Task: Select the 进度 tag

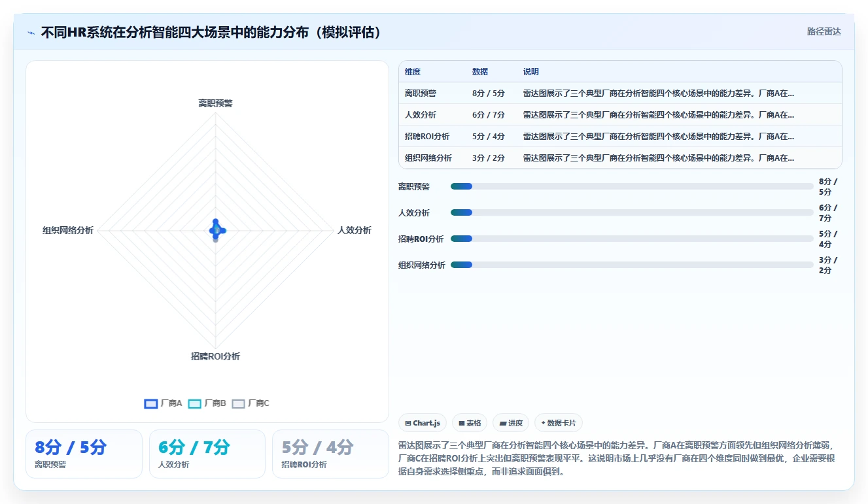Action: click(x=511, y=423)
